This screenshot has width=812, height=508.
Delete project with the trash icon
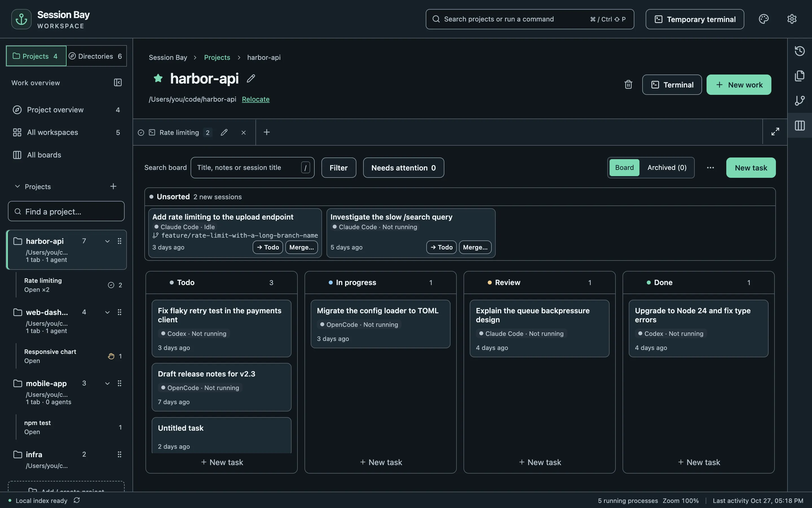(x=628, y=85)
